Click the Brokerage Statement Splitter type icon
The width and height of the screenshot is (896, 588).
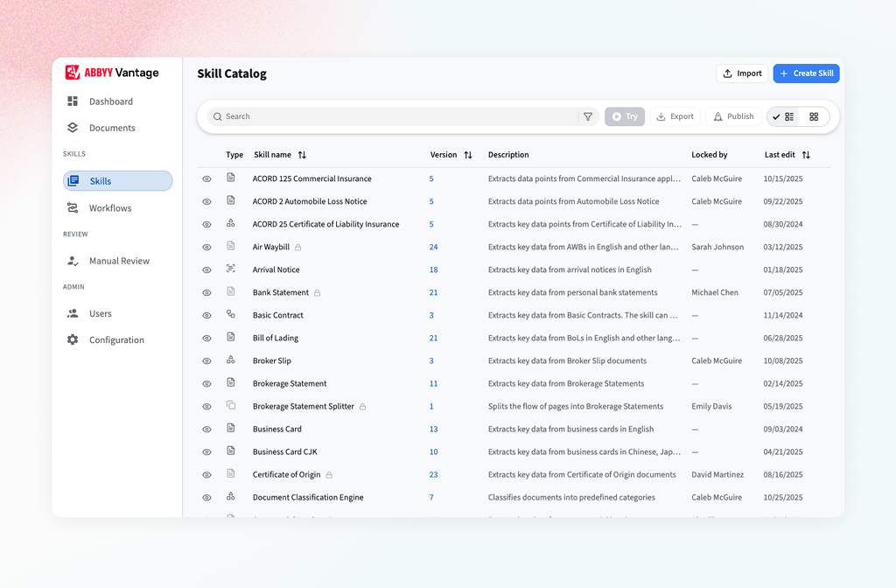[x=231, y=406]
